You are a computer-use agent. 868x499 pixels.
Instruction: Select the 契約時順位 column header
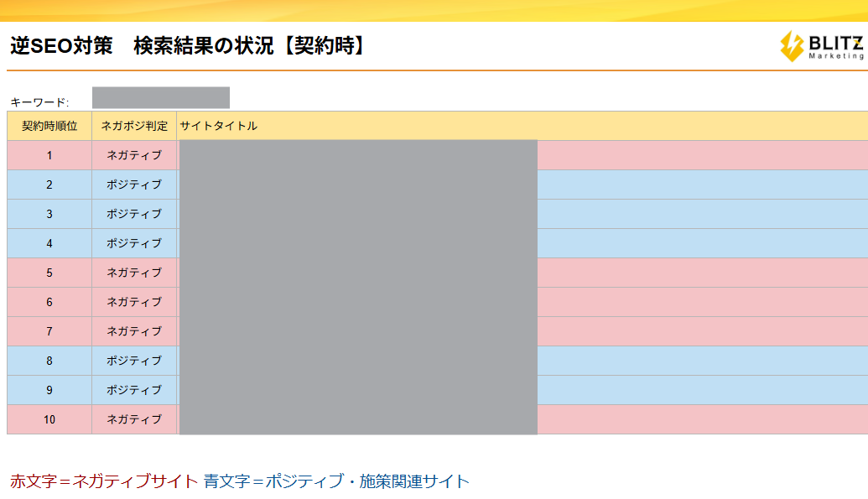[x=49, y=126]
